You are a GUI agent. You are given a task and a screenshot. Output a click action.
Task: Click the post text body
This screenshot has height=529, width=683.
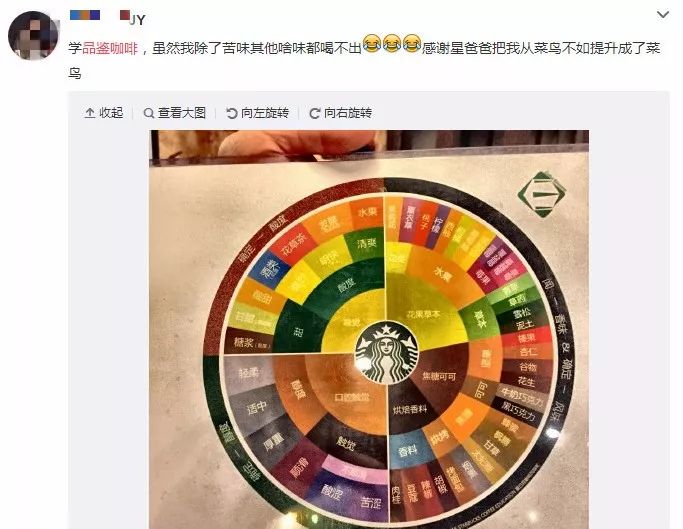click(x=364, y=60)
